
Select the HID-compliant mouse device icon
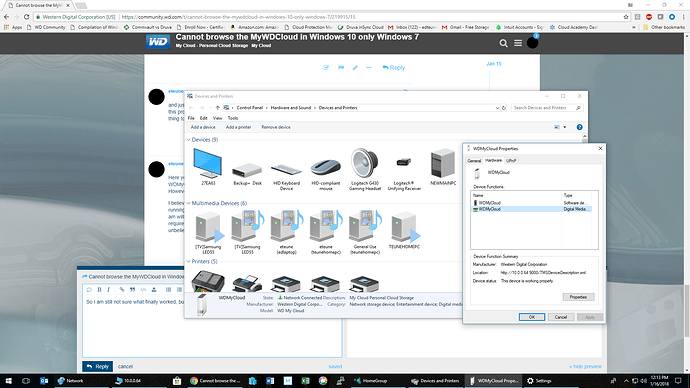[326, 167]
